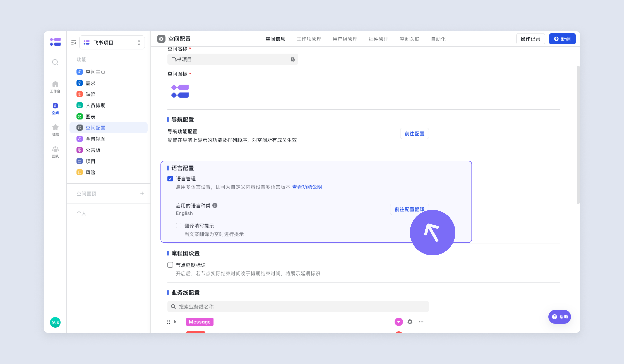Click the English language value

point(184,213)
